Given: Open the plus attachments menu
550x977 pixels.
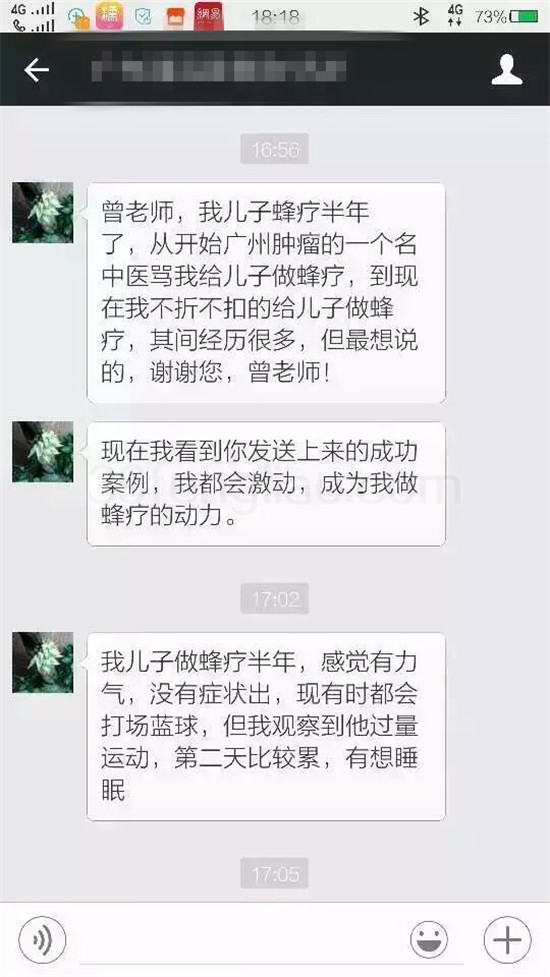Looking at the screenshot, I should coord(507,940).
